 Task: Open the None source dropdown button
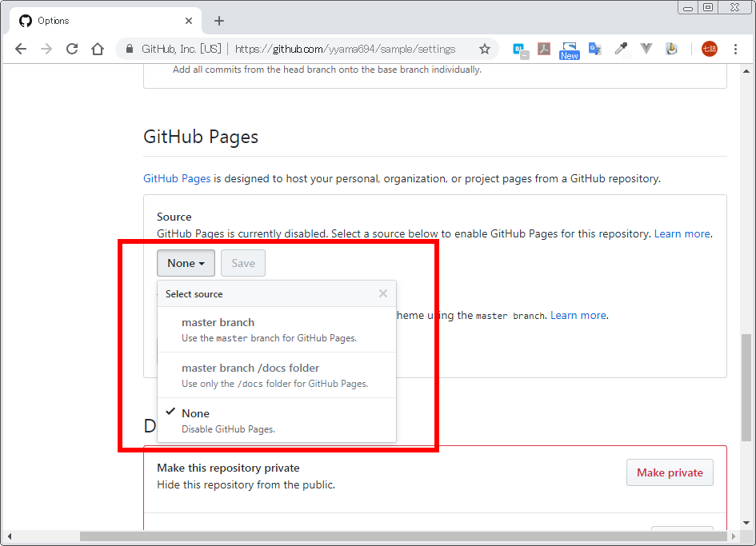[x=186, y=263]
